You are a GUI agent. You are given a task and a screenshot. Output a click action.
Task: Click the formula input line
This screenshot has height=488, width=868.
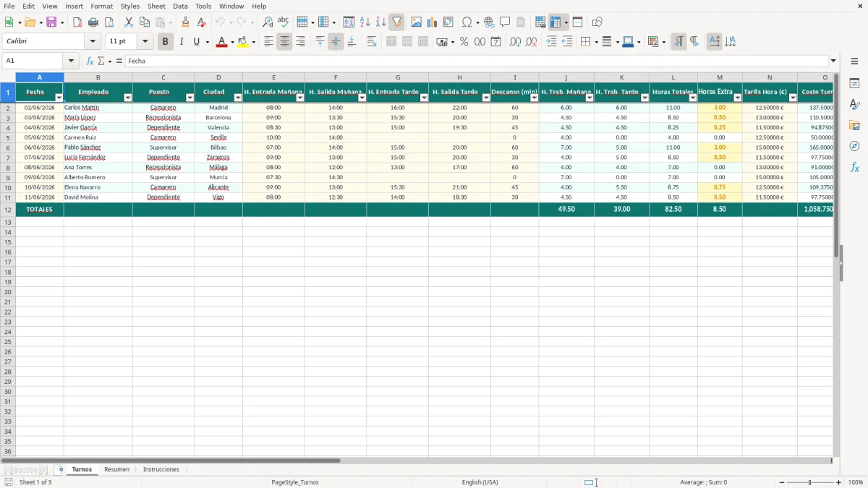tap(477, 61)
